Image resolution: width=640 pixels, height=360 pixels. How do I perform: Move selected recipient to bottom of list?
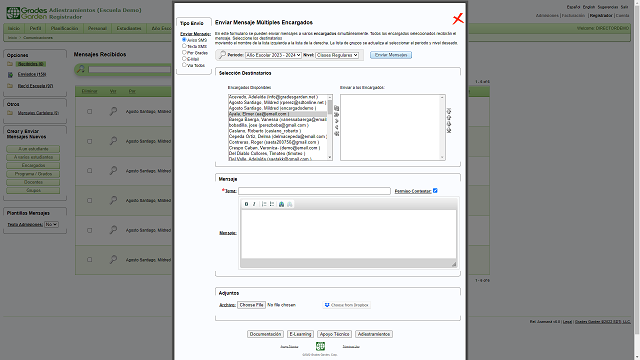tap(449, 130)
